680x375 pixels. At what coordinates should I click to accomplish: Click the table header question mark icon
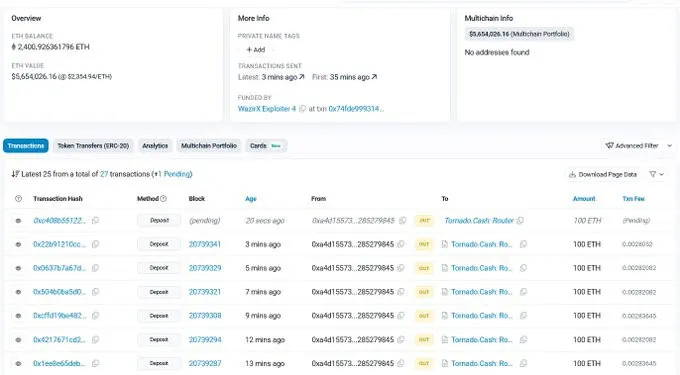18,199
